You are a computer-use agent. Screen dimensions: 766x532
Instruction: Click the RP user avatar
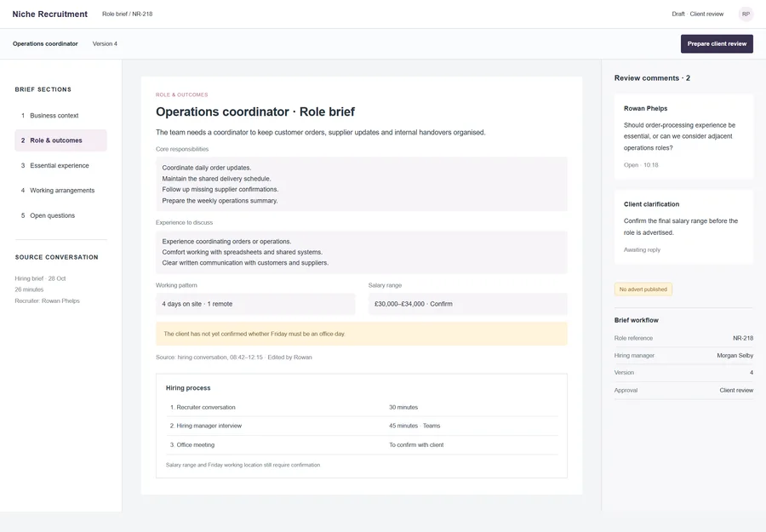click(746, 14)
